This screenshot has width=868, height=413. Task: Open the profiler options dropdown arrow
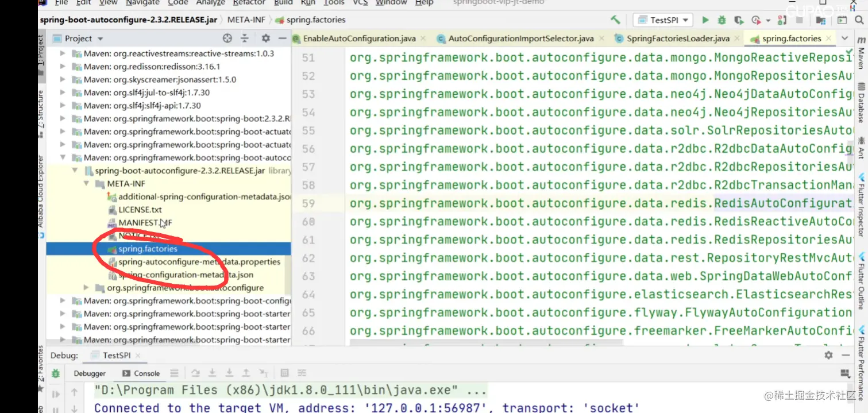pyautogui.click(x=768, y=20)
